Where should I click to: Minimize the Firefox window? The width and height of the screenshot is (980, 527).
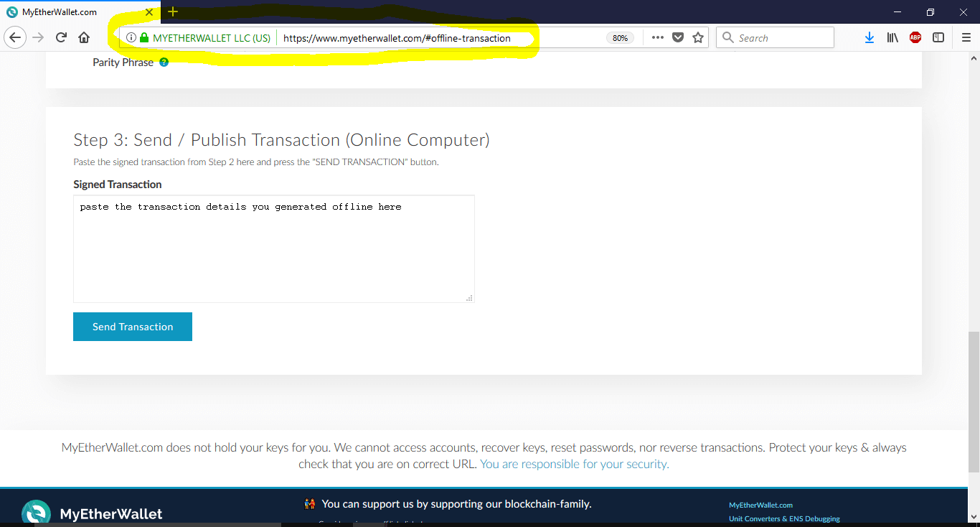[897, 11]
